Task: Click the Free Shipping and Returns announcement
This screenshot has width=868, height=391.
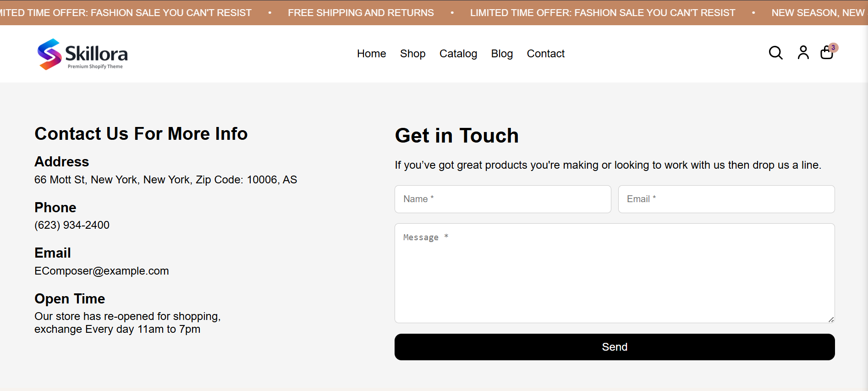Action: click(x=361, y=13)
